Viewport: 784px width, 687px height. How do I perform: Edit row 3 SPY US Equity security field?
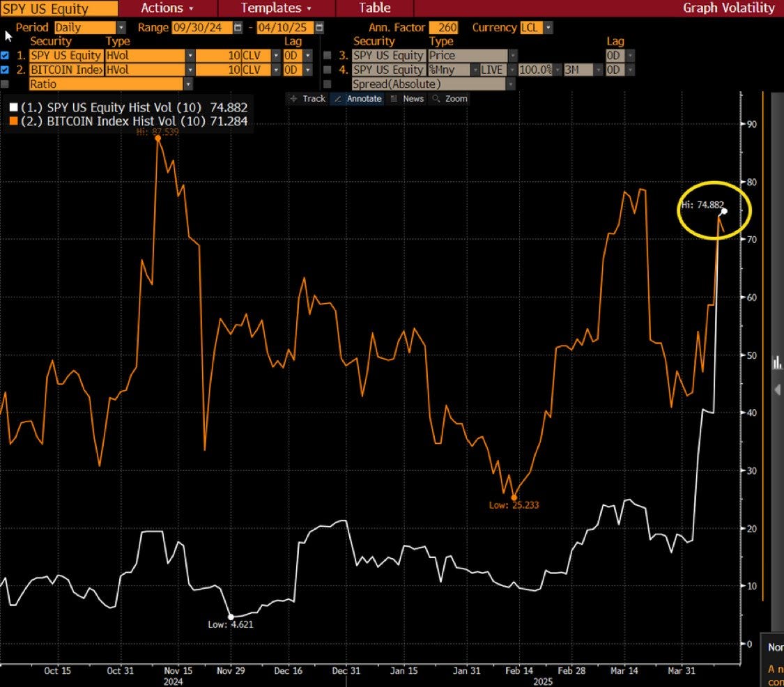coord(388,56)
